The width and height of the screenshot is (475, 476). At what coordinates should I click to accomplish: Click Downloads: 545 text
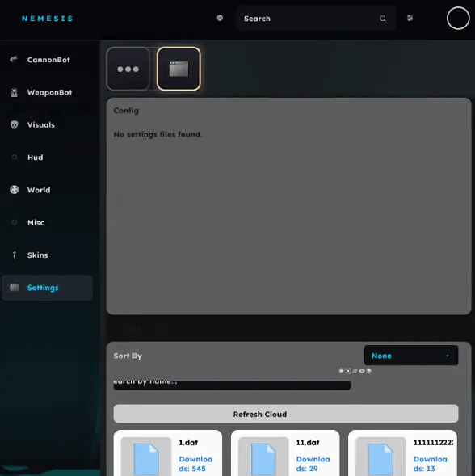point(195,464)
